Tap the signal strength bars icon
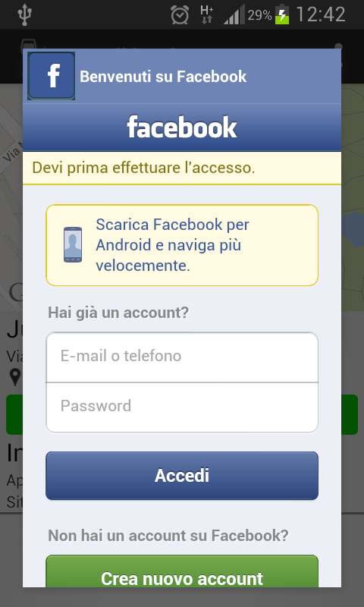 pyautogui.click(x=234, y=15)
